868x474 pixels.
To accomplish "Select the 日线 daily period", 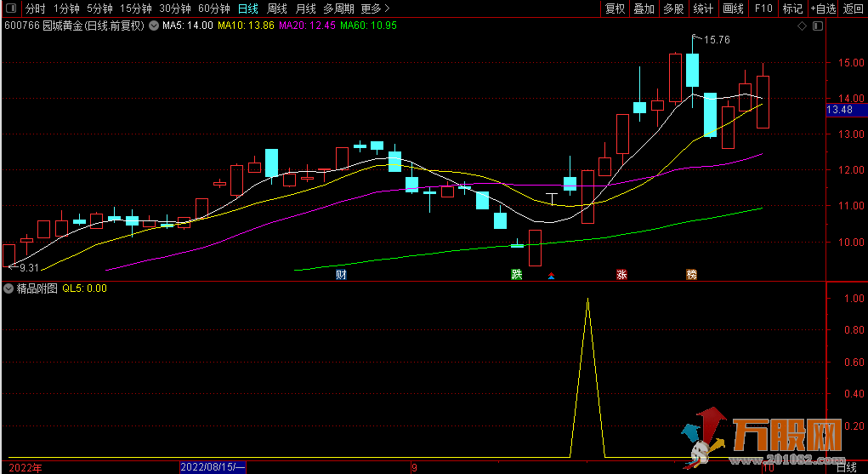I will (x=248, y=9).
